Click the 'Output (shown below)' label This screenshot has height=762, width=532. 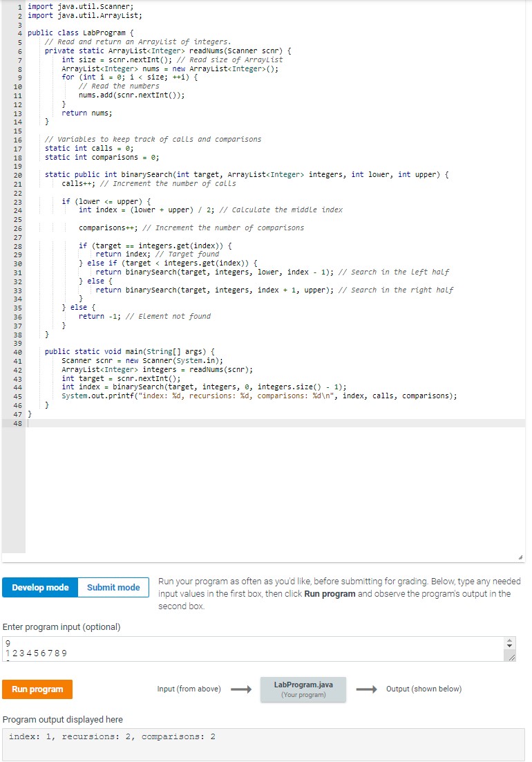coord(424,689)
